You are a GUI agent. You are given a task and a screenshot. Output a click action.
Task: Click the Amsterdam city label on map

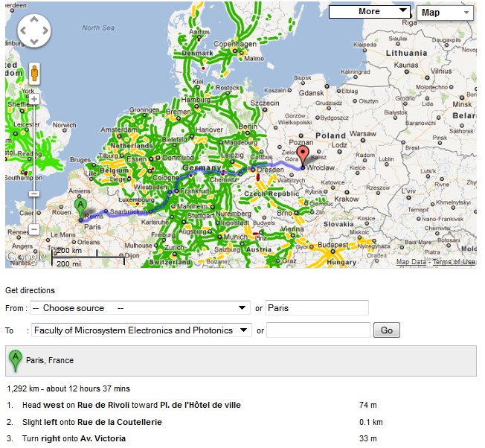119,129
